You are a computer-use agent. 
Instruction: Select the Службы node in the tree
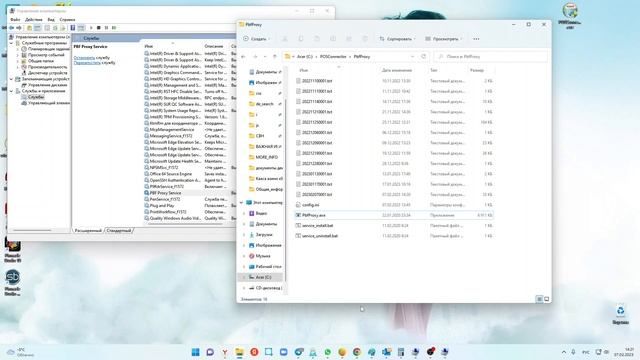pos(36,97)
